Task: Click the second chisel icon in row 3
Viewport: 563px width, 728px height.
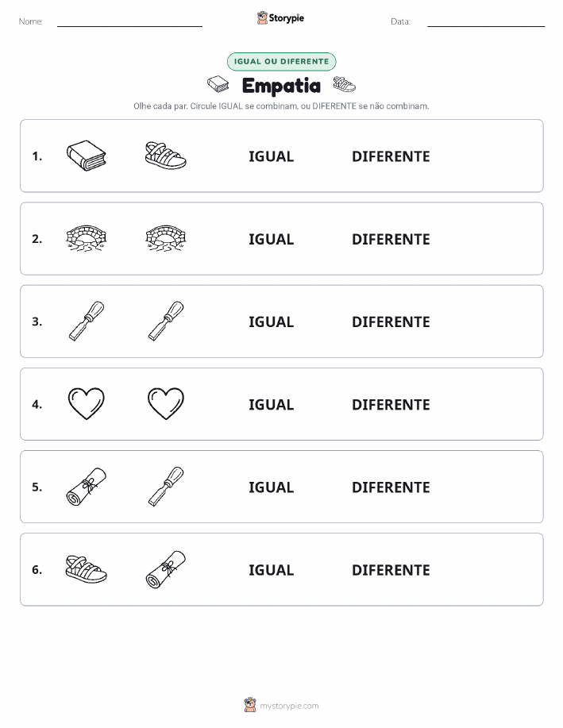Action: point(166,321)
